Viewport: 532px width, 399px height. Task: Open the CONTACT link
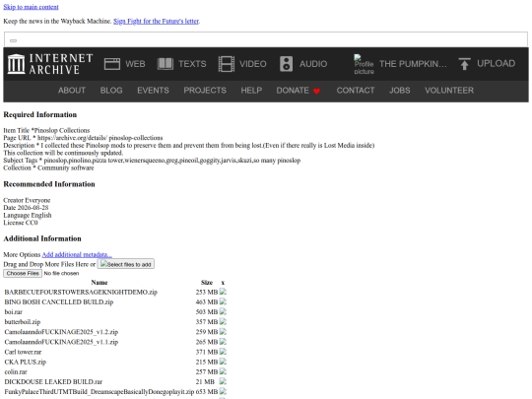pyautogui.click(x=356, y=91)
